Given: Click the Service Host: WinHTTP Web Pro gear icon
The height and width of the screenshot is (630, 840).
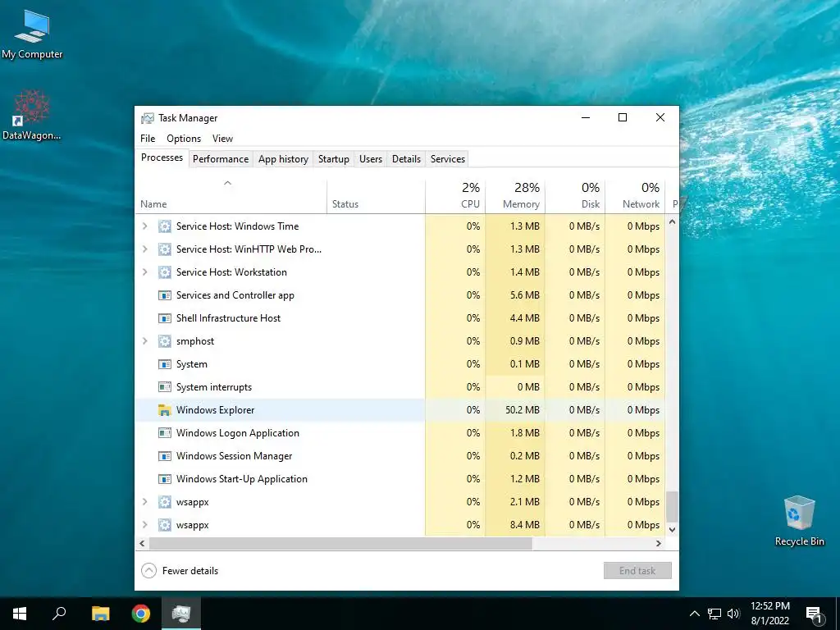Looking at the screenshot, I should point(164,249).
